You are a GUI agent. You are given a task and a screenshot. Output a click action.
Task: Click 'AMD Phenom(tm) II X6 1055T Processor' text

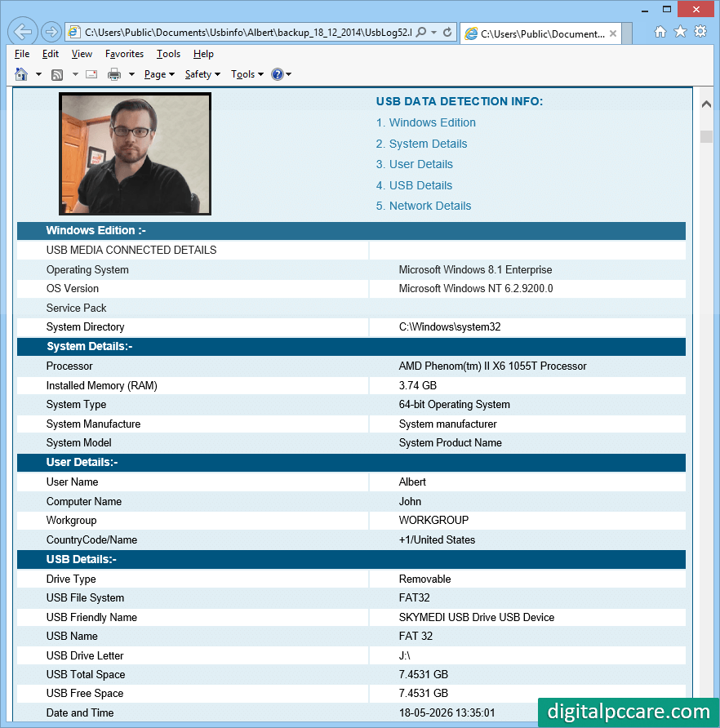tap(492, 366)
